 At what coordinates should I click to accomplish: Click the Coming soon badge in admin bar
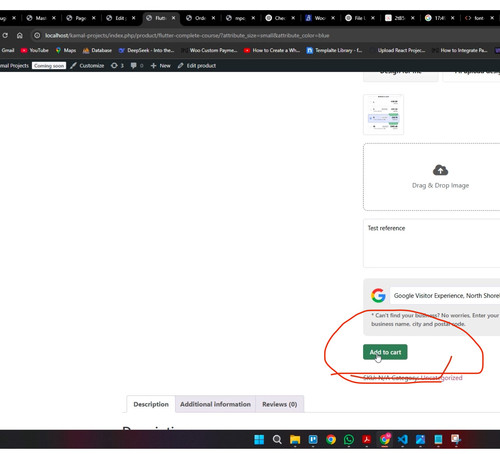pyautogui.click(x=49, y=66)
